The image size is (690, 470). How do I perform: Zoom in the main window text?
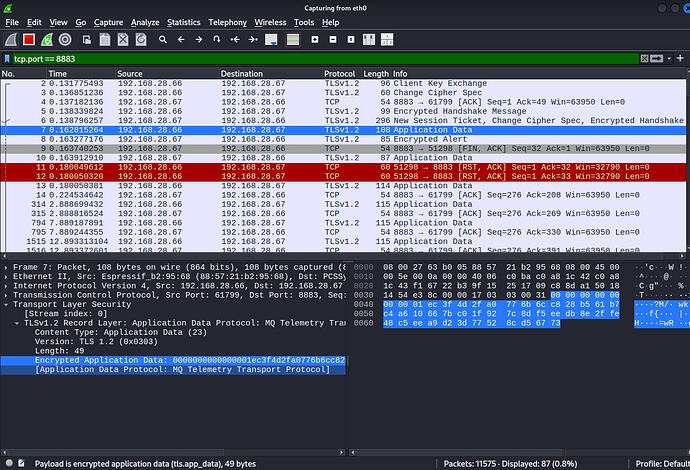315,40
